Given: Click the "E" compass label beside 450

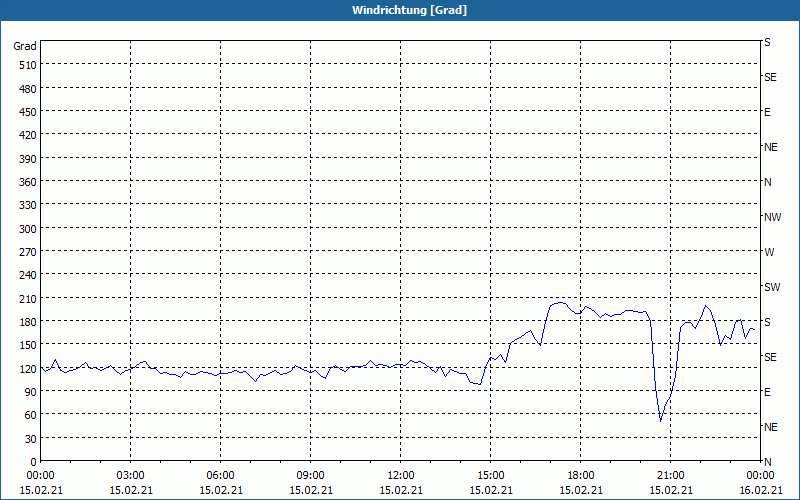Looking at the screenshot, I should coord(767,112).
